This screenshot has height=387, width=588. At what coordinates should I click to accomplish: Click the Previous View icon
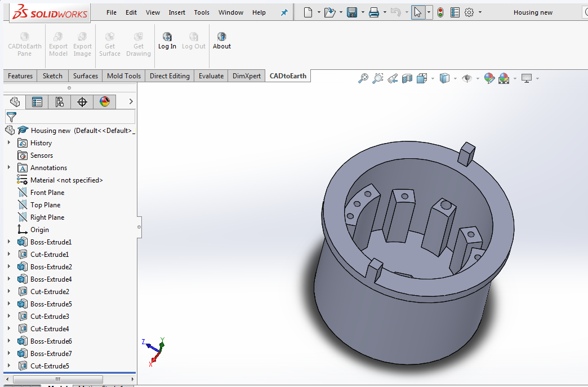pyautogui.click(x=393, y=78)
